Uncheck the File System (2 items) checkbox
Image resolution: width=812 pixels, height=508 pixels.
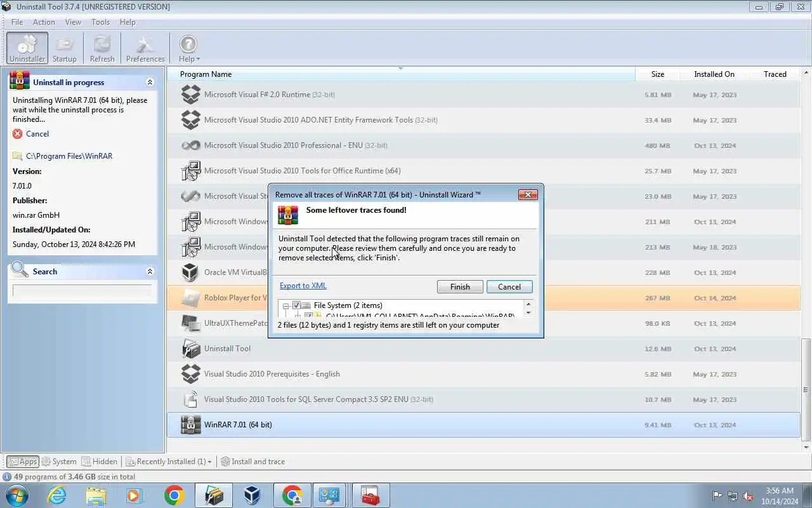(x=296, y=305)
